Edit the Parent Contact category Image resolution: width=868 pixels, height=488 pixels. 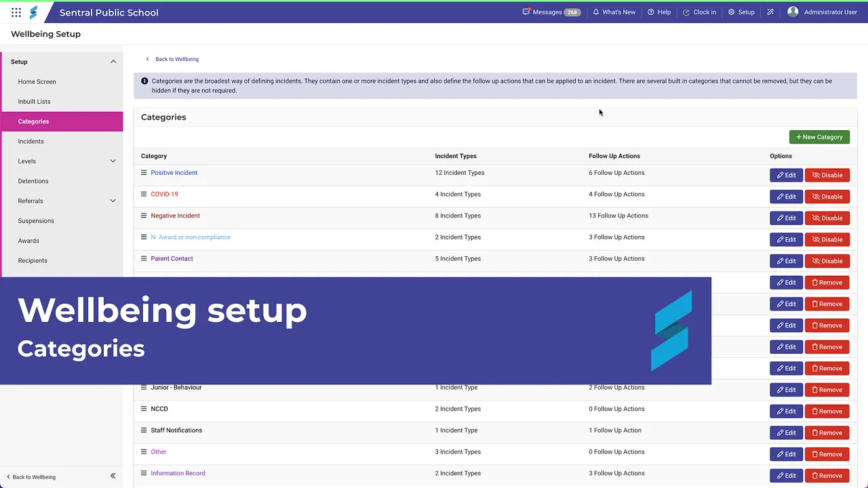click(x=787, y=261)
